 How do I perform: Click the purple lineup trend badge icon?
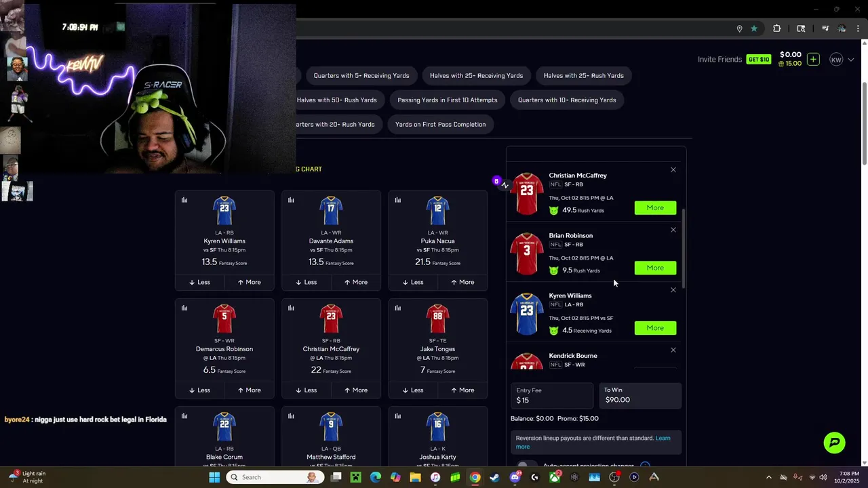point(496,181)
